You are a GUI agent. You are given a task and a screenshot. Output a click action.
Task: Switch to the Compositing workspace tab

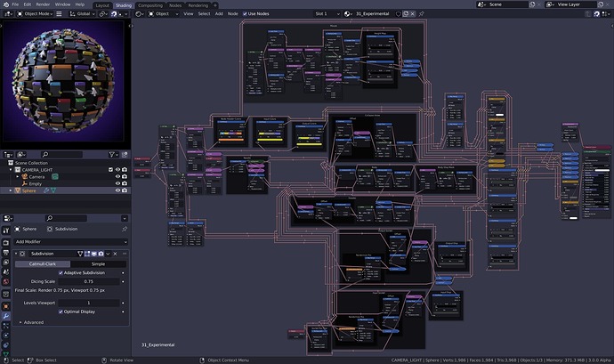[x=150, y=5]
